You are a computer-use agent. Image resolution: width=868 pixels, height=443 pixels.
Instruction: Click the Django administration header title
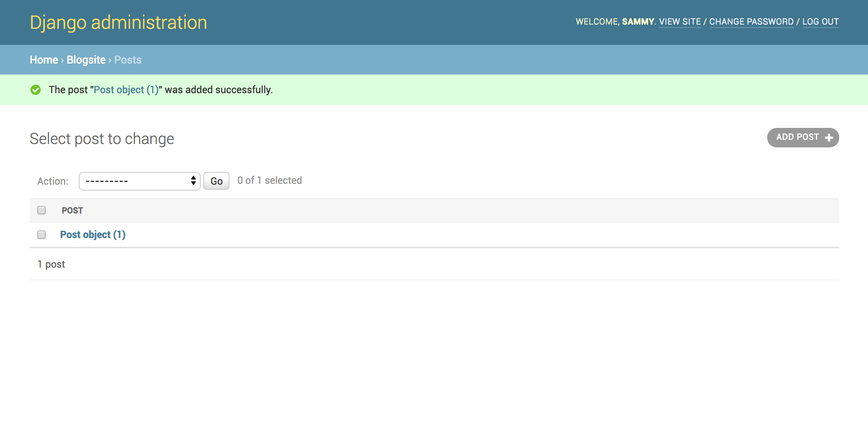119,22
